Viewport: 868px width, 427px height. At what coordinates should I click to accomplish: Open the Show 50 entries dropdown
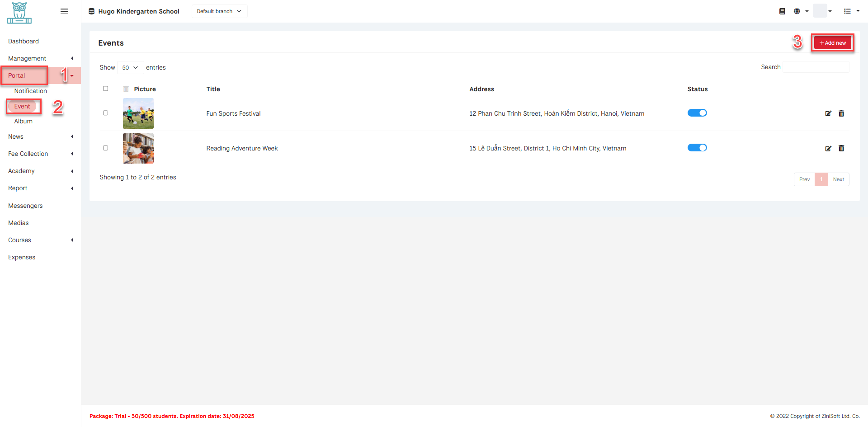[x=130, y=67]
